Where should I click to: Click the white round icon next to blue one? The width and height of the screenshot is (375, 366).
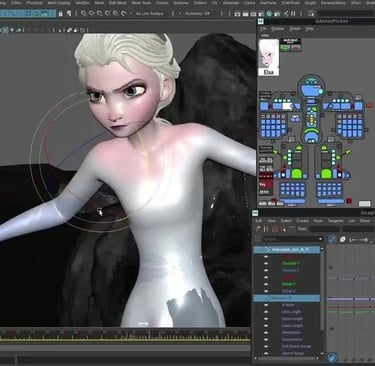pos(343,239)
